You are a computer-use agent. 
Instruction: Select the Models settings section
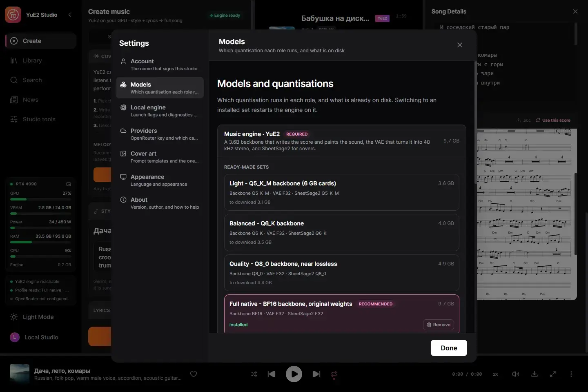160,88
